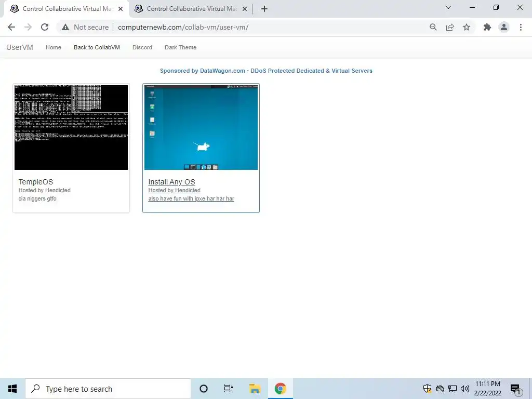
Task: Click 'also have fun with ipxe' description
Action: tap(191, 199)
